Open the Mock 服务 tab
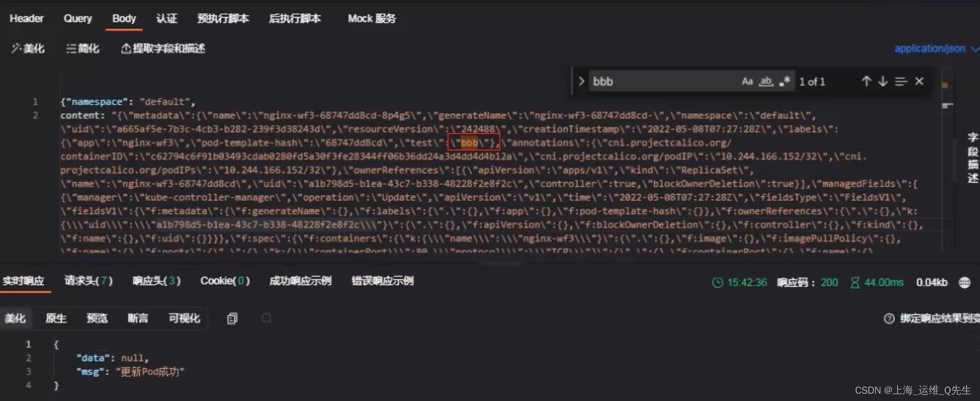Image resolution: width=980 pixels, height=401 pixels. (371, 19)
